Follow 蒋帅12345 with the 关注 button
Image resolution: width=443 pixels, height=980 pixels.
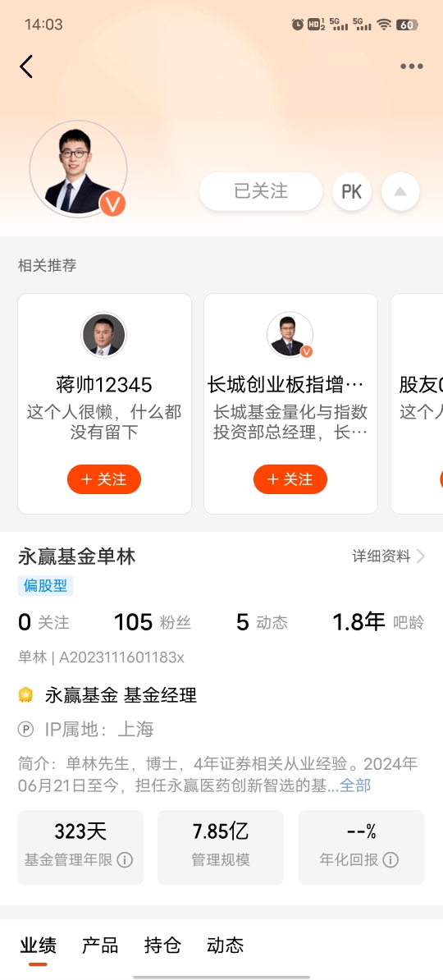tap(104, 479)
